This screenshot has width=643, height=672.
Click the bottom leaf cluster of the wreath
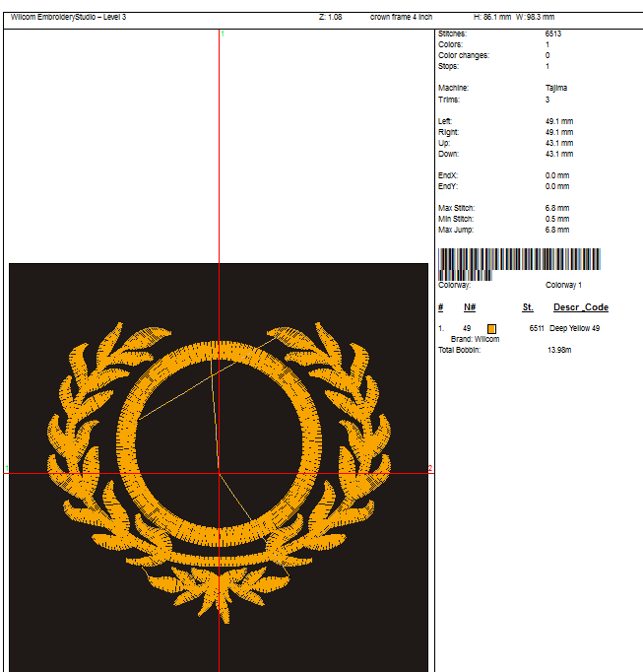[x=219, y=589]
